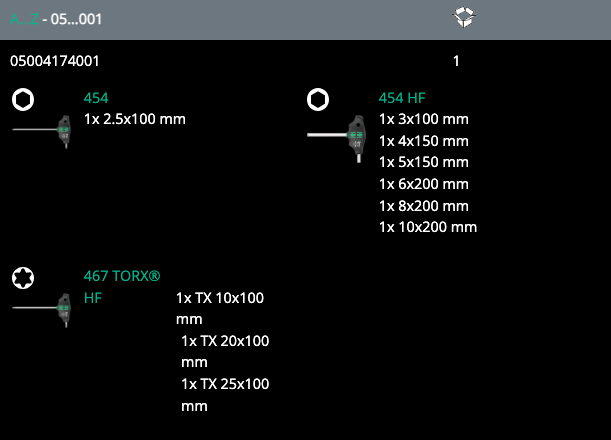Screen dimensions: 611x440
Task: Select the 1x 5x150 mm entry
Action: [x=423, y=162]
